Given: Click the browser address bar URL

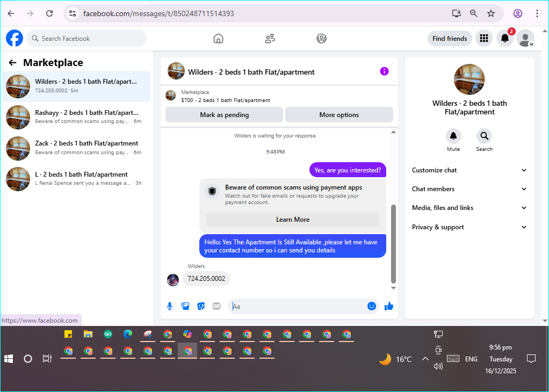Looking at the screenshot, I should coord(158,13).
